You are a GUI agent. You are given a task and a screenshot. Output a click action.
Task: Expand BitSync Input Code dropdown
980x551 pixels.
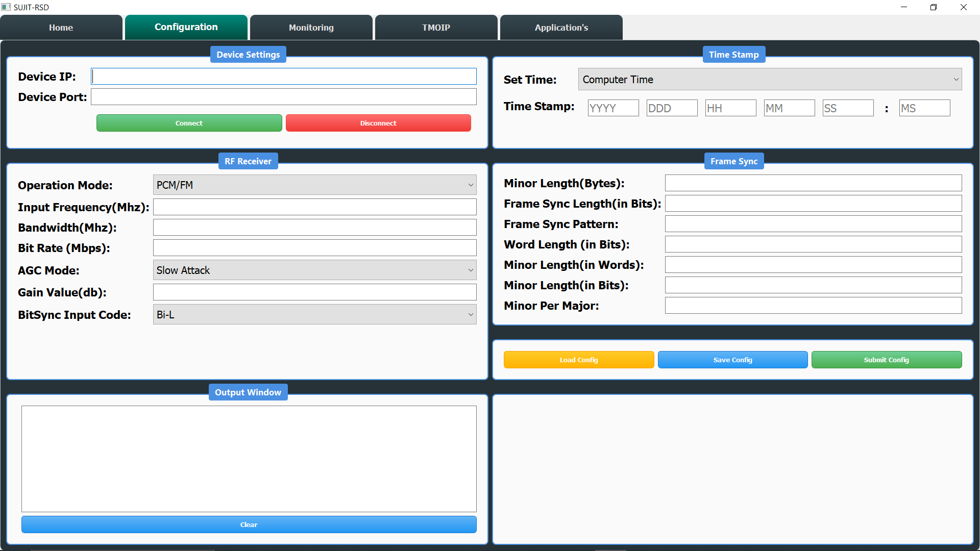pyautogui.click(x=314, y=315)
